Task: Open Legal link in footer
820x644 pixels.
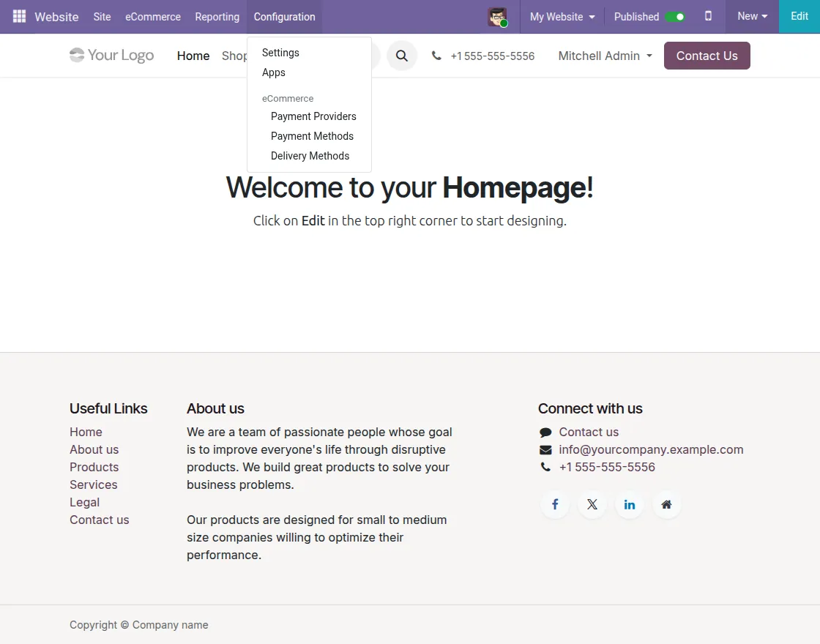Action: coord(84,502)
